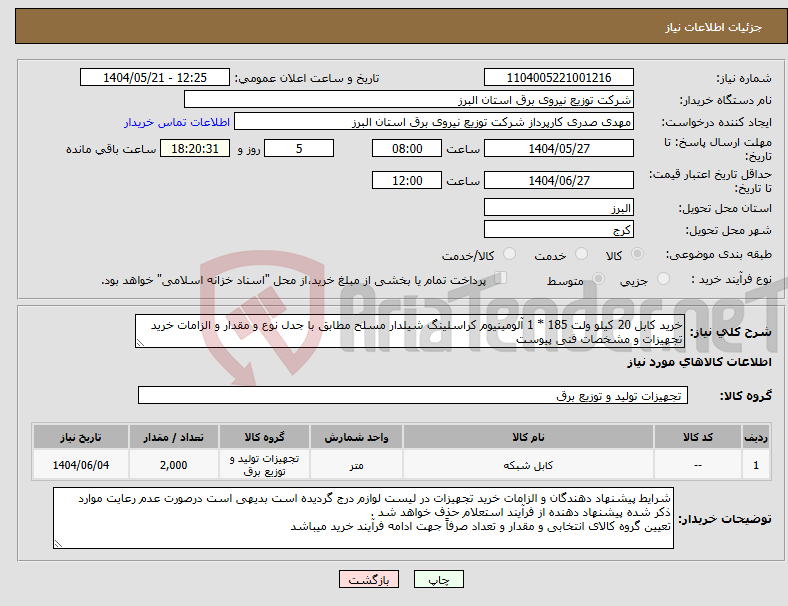The image size is (788, 606).
Task: Click the buyer notes textarea resize handle
Action: click(x=58, y=543)
